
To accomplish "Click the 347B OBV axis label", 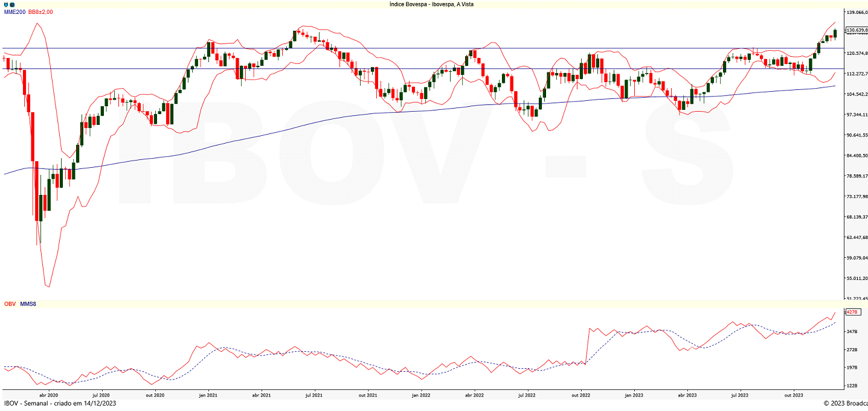I will coord(852,332).
